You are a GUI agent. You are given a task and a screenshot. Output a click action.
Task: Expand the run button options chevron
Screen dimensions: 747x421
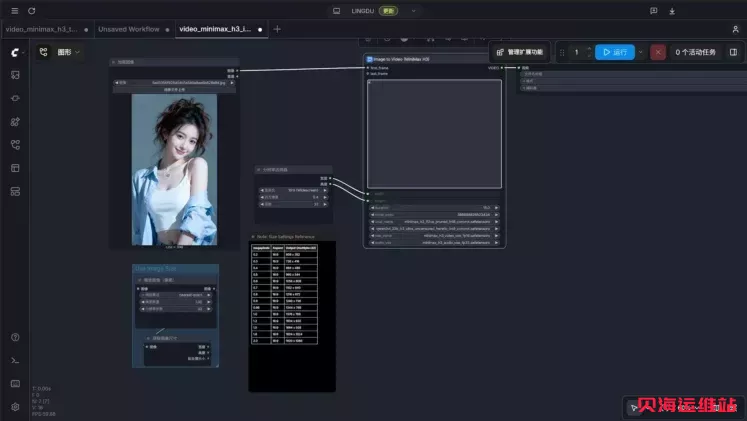(x=640, y=52)
